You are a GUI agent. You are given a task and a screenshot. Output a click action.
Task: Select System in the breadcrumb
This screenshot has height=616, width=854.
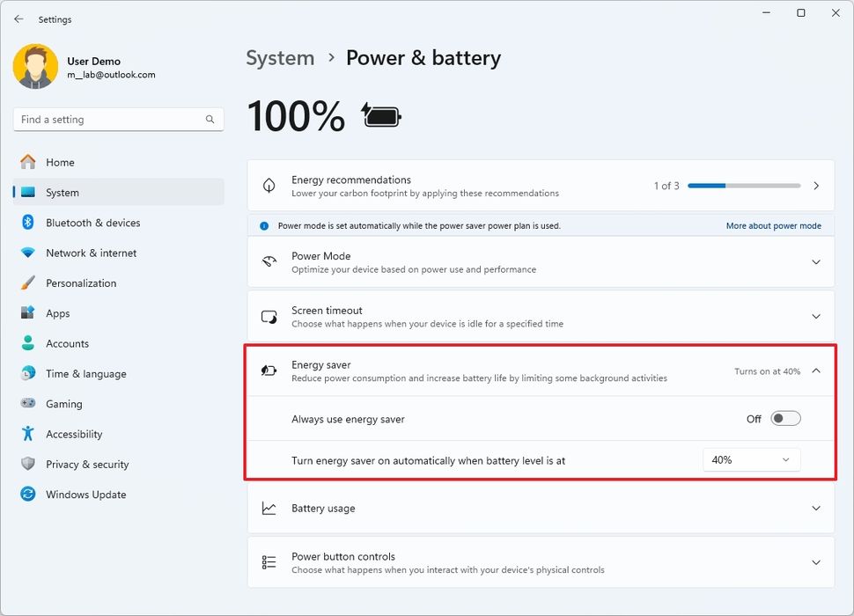click(x=280, y=58)
